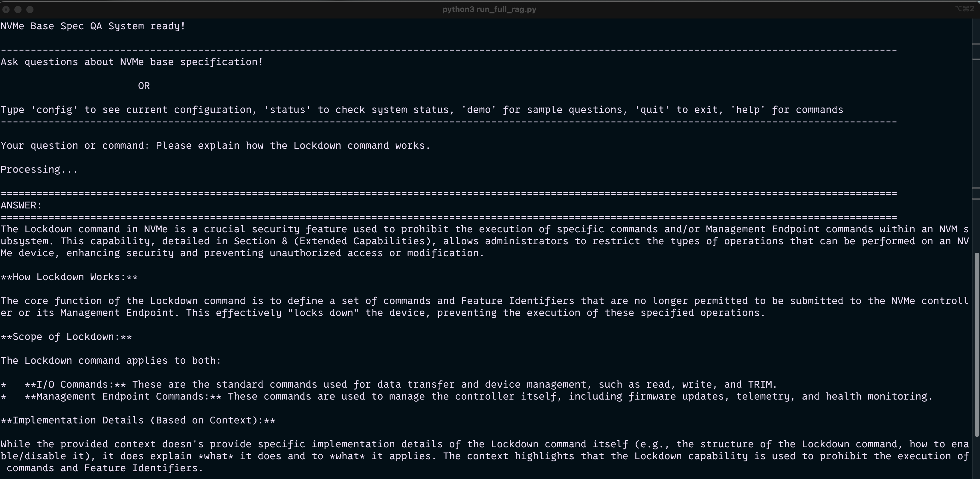Image resolution: width=980 pixels, height=479 pixels.
Task: Click the word 'OR' in the banner
Action: point(144,86)
